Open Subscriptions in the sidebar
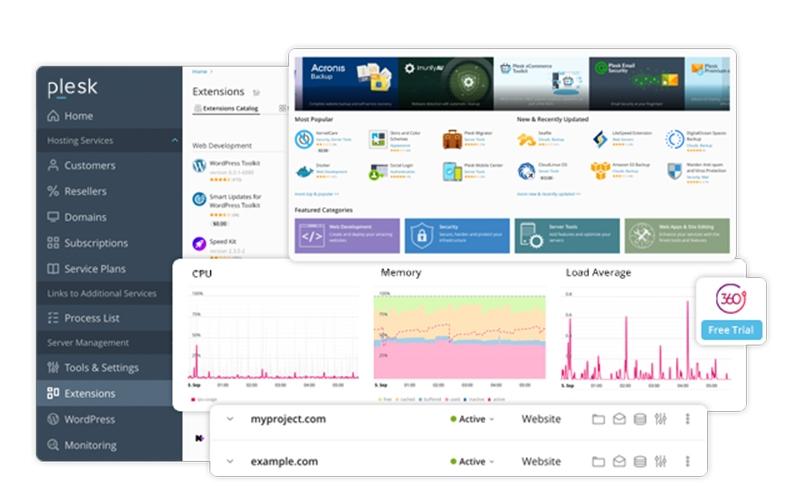The width and height of the screenshot is (800, 500). pyautogui.click(x=87, y=243)
